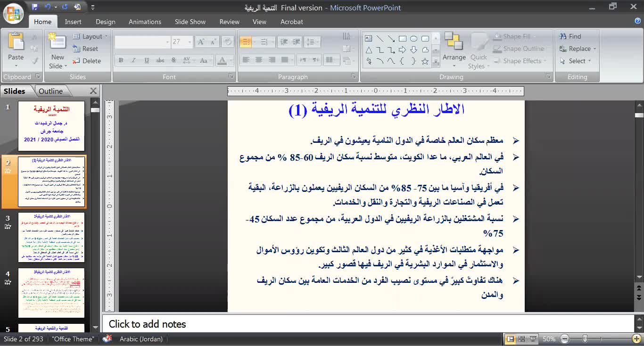
Task: Select the Text Box shape
Action: point(368,38)
